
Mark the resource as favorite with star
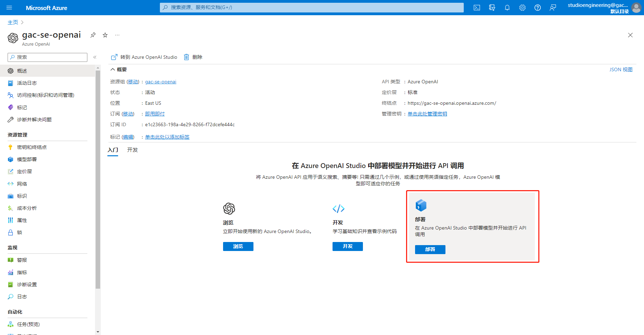105,35
